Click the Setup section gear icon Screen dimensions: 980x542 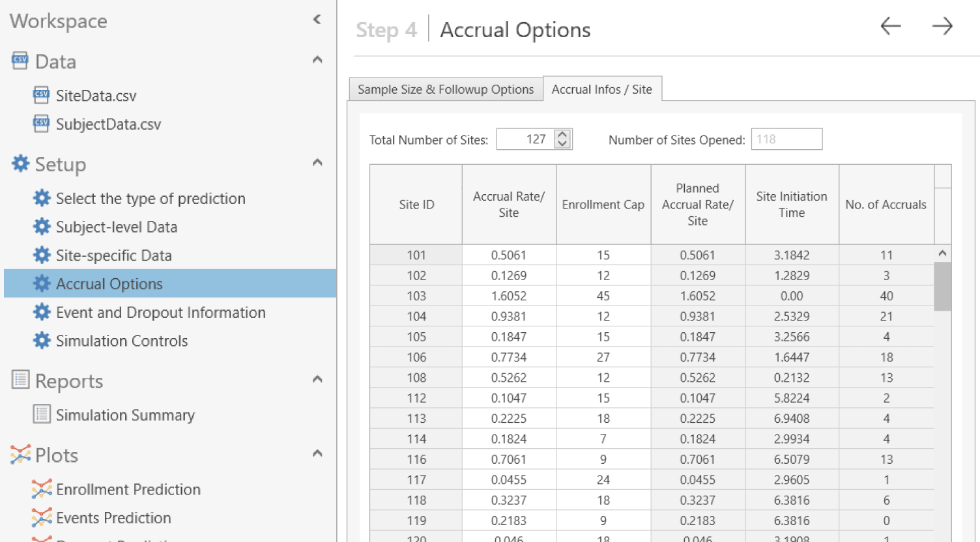point(20,164)
